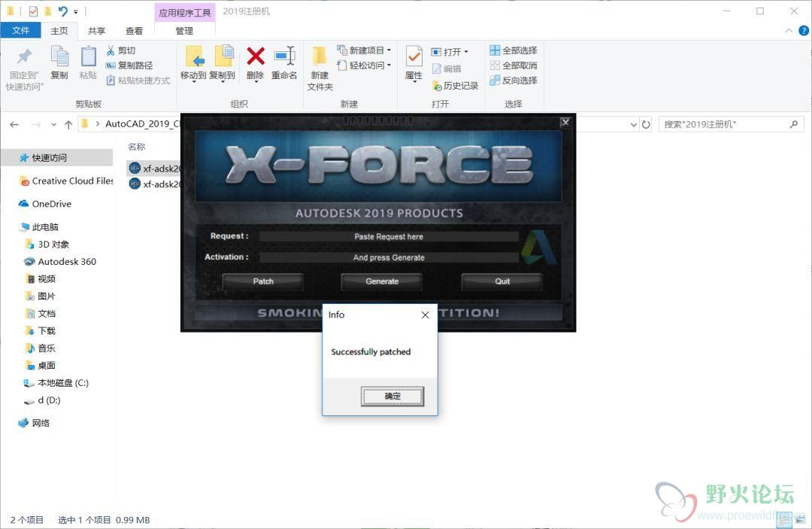Click 确定 in the Info dialog
This screenshot has height=529, width=812.
[x=392, y=397]
